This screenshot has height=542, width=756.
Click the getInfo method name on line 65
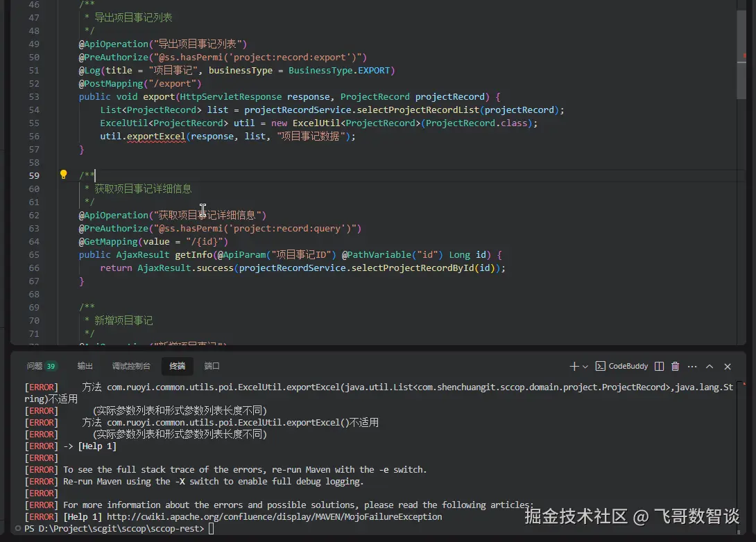coord(194,255)
